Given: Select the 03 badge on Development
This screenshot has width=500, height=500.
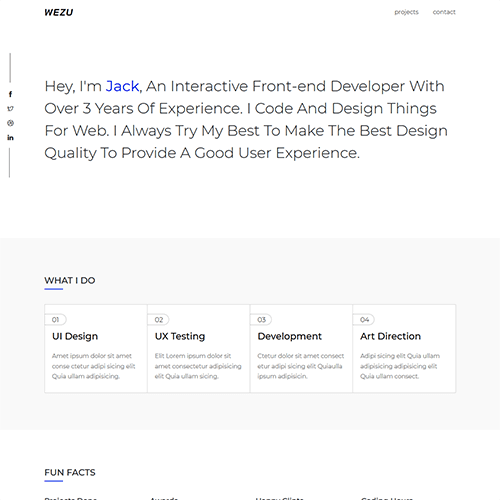Looking at the screenshot, I should click(x=261, y=320).
